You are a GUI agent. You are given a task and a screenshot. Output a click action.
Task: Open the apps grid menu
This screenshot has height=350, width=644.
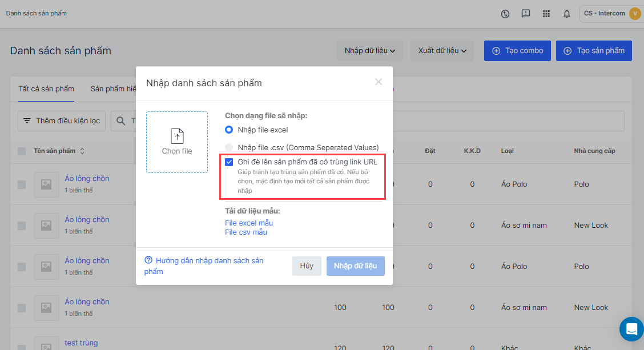click(546, 14)
